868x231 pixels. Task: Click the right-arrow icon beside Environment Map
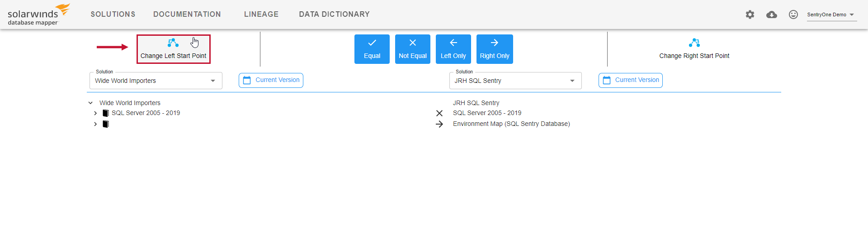(439, 124)
